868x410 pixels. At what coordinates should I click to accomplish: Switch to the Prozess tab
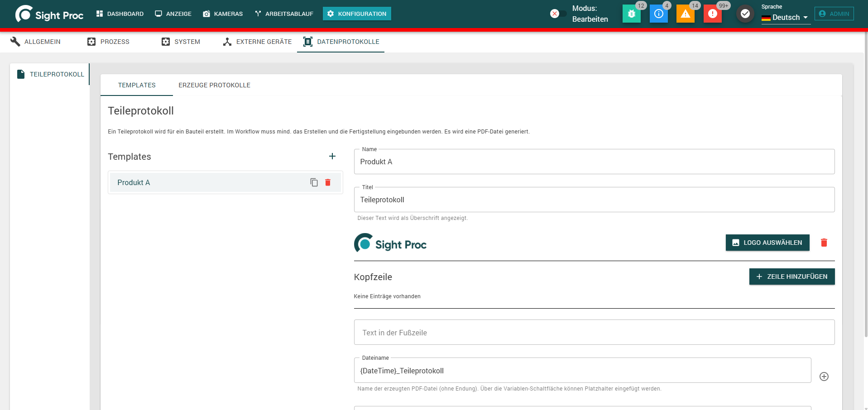tap(109, 42)
